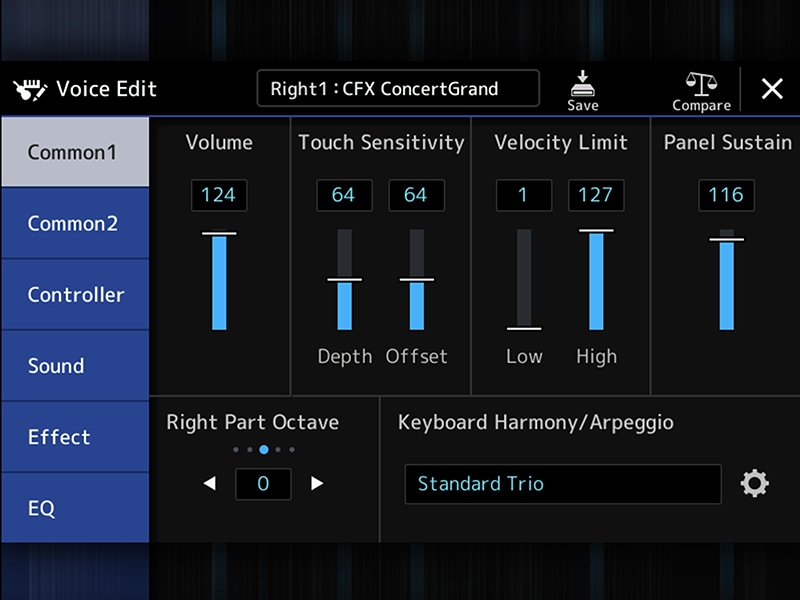800x600 pixels.
Task: Select the third page dot under Right Part Octave
Action: (x=264, y=450)
